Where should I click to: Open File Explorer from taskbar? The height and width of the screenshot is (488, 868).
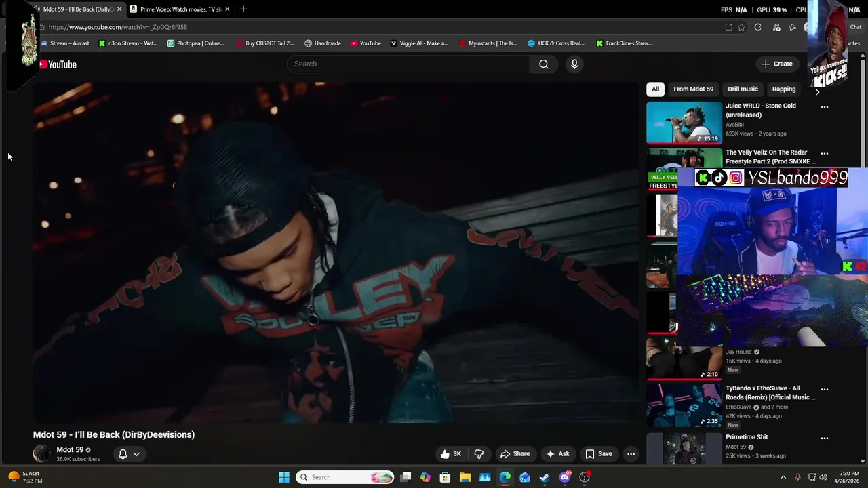[465, 477]
